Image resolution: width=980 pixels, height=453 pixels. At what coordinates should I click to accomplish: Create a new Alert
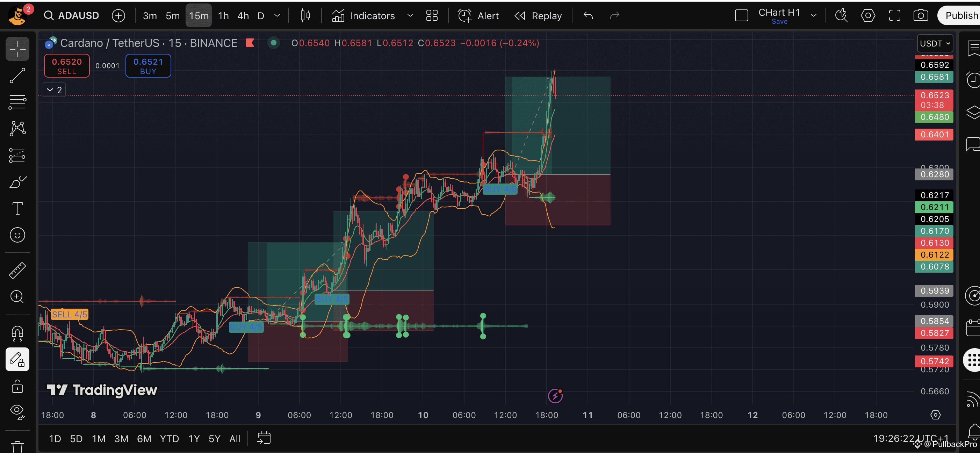coord(478,16)
